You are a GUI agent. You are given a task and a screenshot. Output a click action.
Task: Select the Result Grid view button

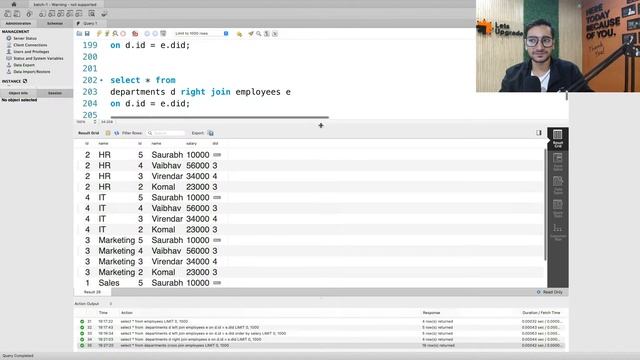(x=558, y=138)
